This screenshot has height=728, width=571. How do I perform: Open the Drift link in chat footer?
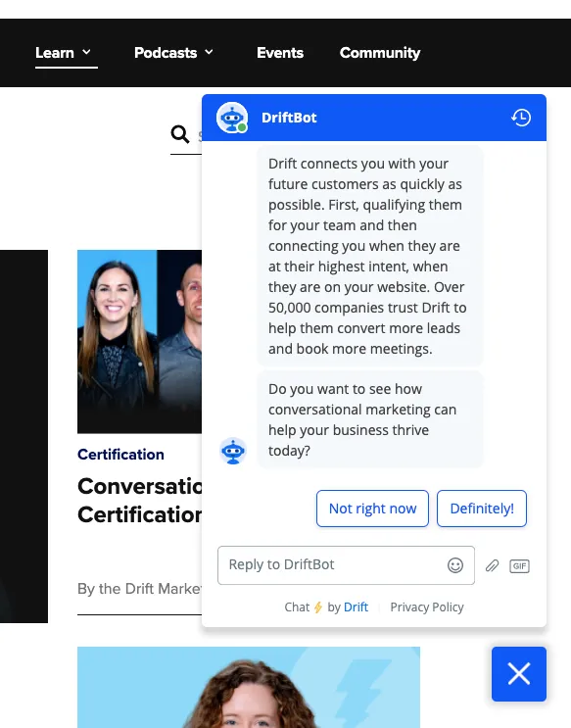[357, 607]
